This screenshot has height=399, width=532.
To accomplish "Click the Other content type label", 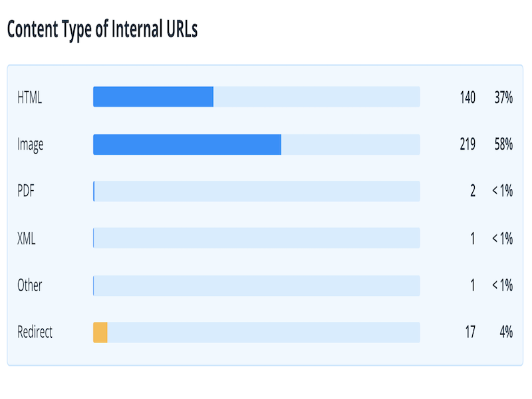I will (30, 285).
